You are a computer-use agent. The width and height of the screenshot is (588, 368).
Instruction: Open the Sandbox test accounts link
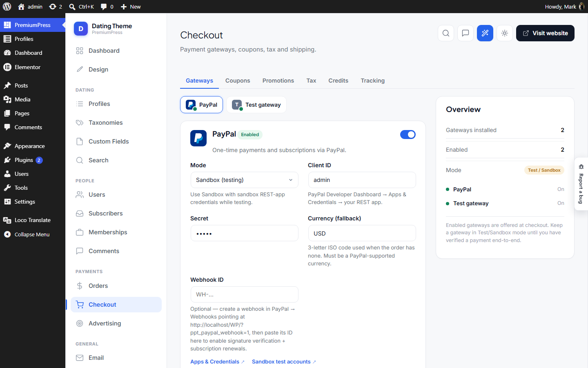coord(284,362)
